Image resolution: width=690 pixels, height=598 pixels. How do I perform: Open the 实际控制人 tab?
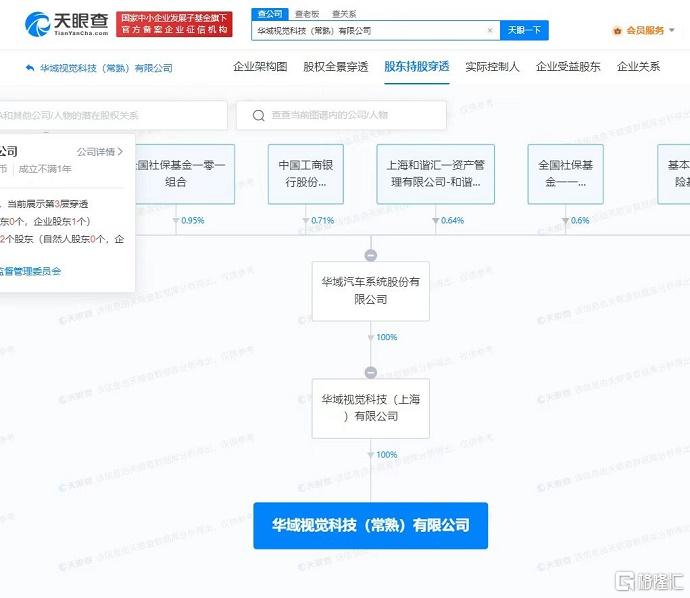(492, 66)
